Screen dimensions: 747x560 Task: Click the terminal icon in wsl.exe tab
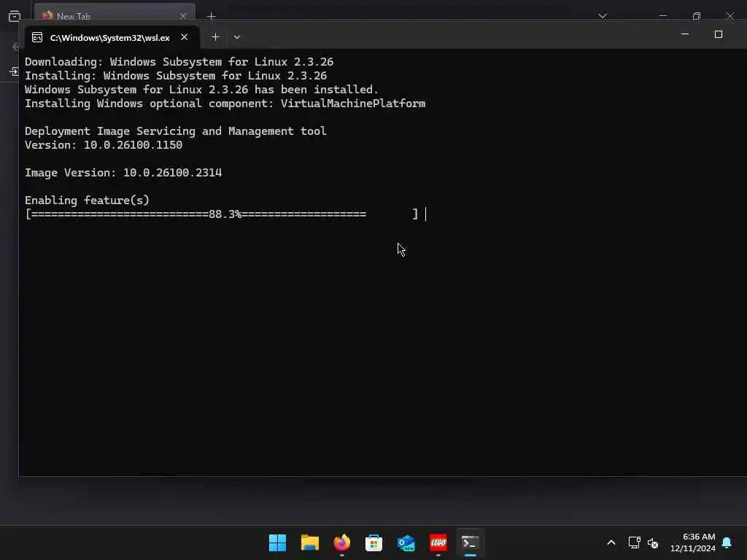tap(37, 38)
